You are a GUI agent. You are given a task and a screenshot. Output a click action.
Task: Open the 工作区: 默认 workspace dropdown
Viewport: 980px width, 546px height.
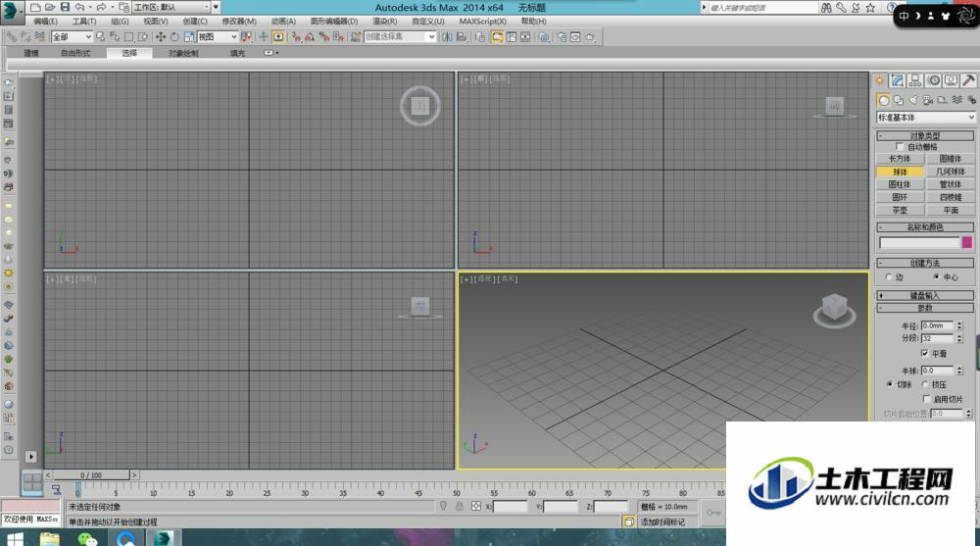click(171, 8)
